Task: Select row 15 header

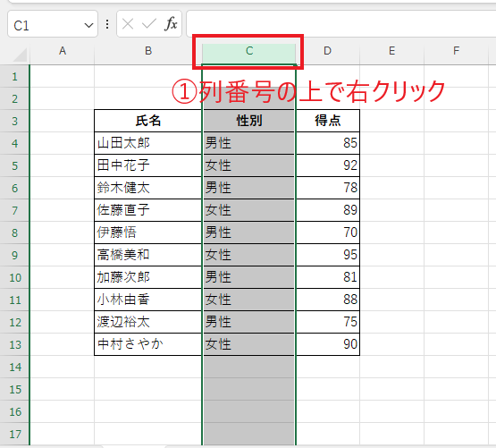Action: [x=14, y=389]
